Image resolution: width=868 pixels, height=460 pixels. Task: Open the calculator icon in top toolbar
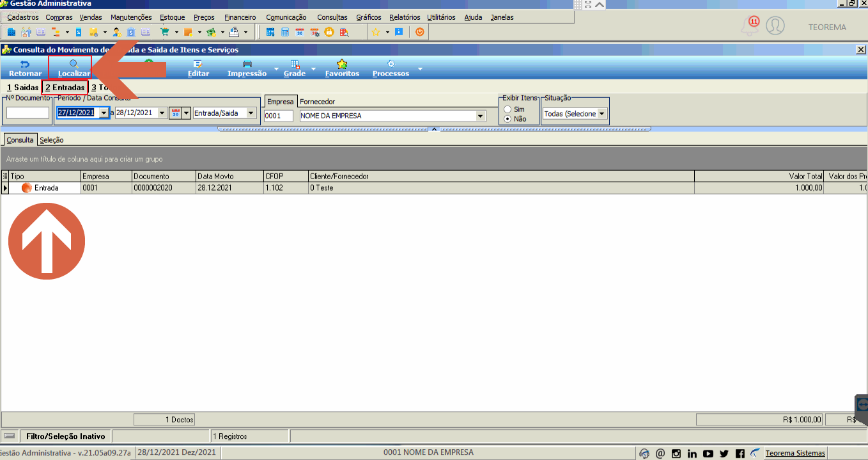tap(285, 31)
